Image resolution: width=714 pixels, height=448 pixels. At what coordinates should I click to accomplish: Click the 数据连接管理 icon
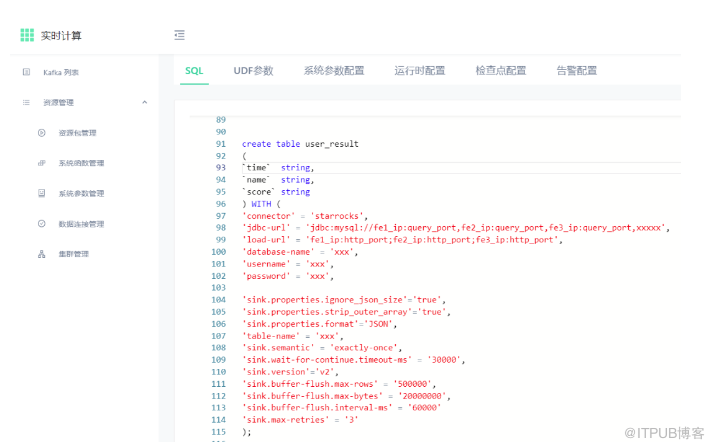[x=41, y=224]
